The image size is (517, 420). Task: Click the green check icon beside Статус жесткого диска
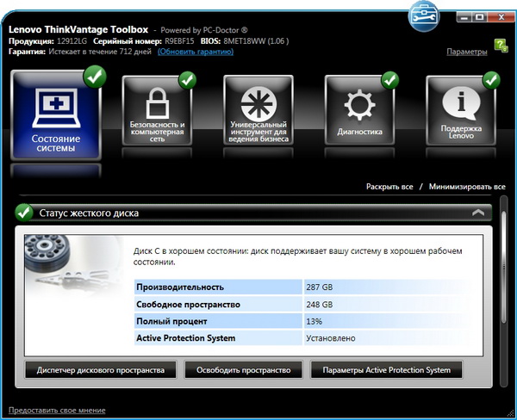[24, 212]
